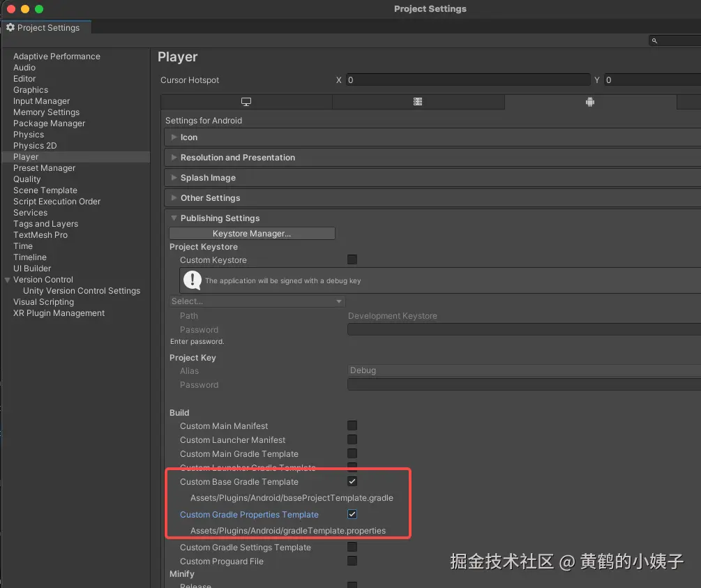Open the Timeline settings category
Viewport: 701px width, 588px height.
click(29, 257)
